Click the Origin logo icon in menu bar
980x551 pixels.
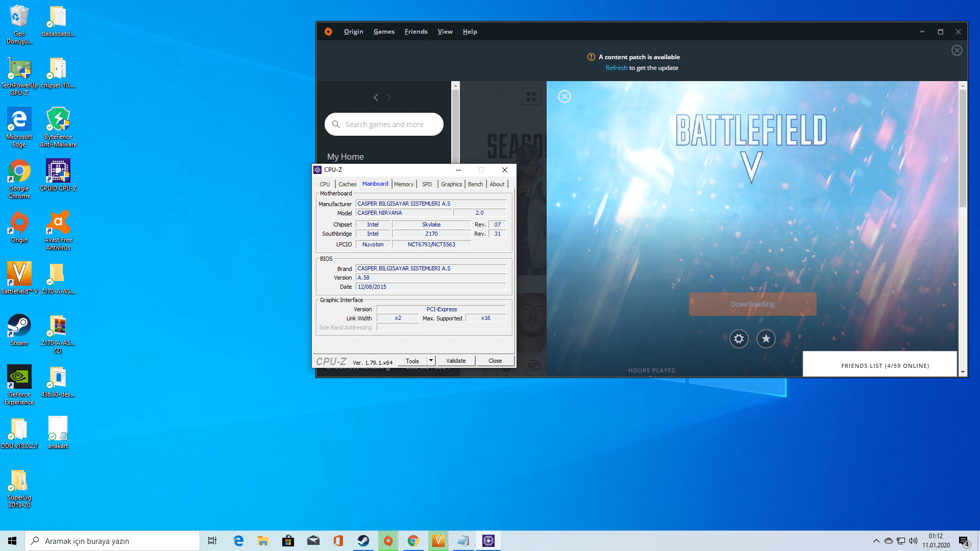(328, 32)
